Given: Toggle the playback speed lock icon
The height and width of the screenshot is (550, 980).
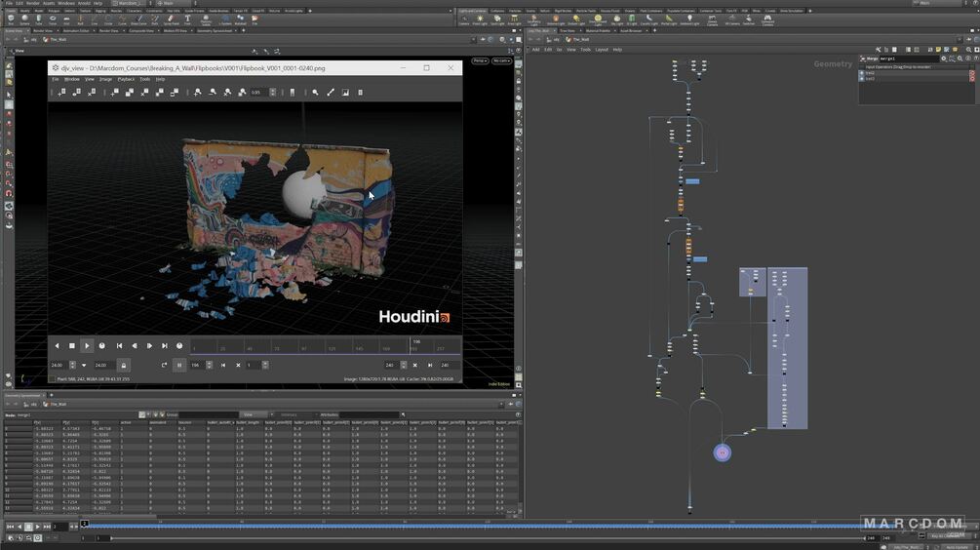Looking at the screenshot, I should (x=124, y=365).
